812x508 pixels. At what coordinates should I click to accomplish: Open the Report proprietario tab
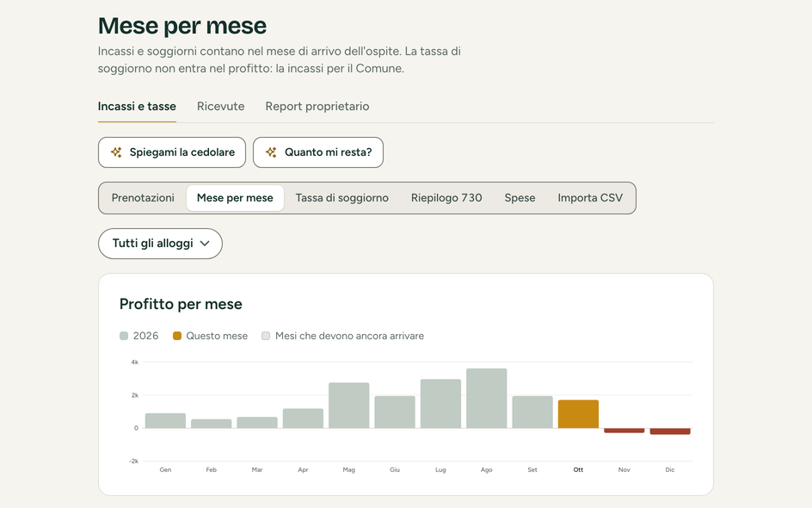[317, 106]
